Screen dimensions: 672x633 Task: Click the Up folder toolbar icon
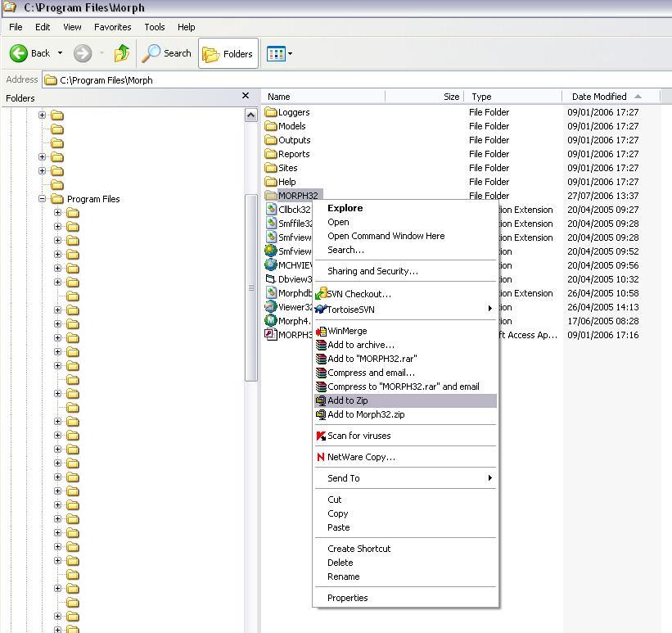pyautogui.click(x=122, y=53)
